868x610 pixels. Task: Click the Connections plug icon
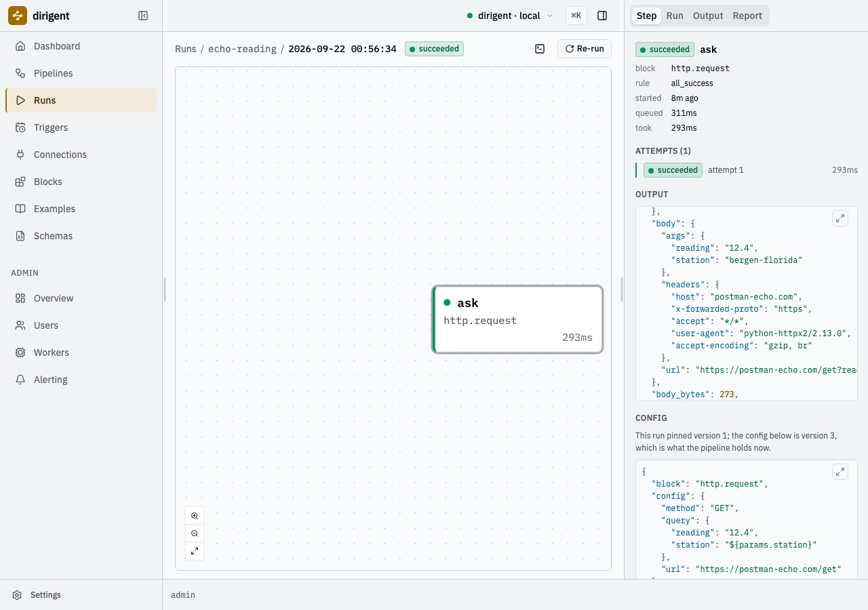20,155
